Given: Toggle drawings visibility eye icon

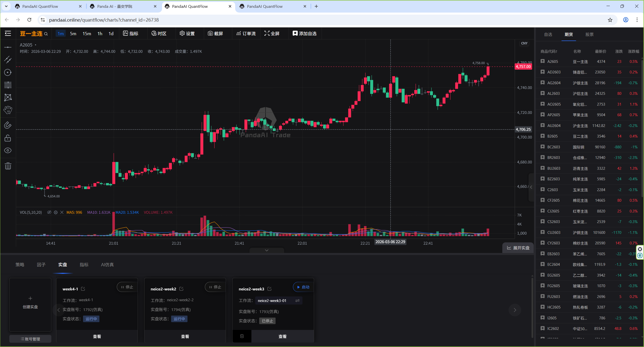Looking at the screenshot, I should 8,150.
